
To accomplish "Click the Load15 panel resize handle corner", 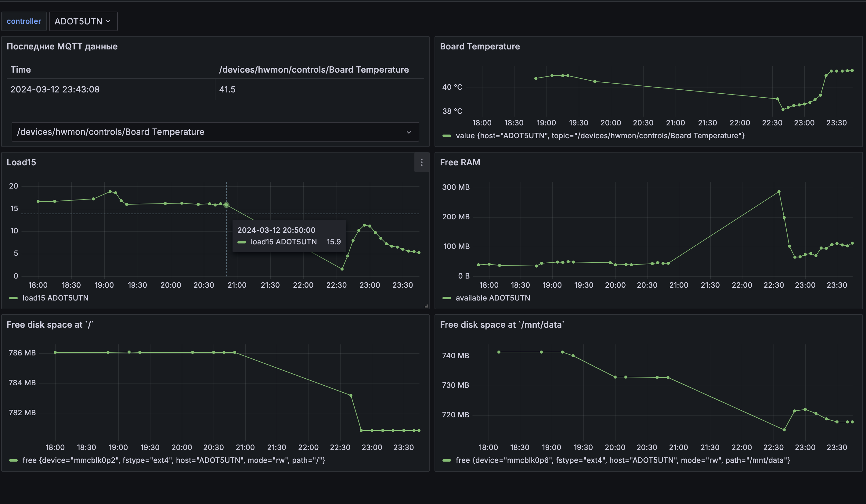I will coord(426,306).
